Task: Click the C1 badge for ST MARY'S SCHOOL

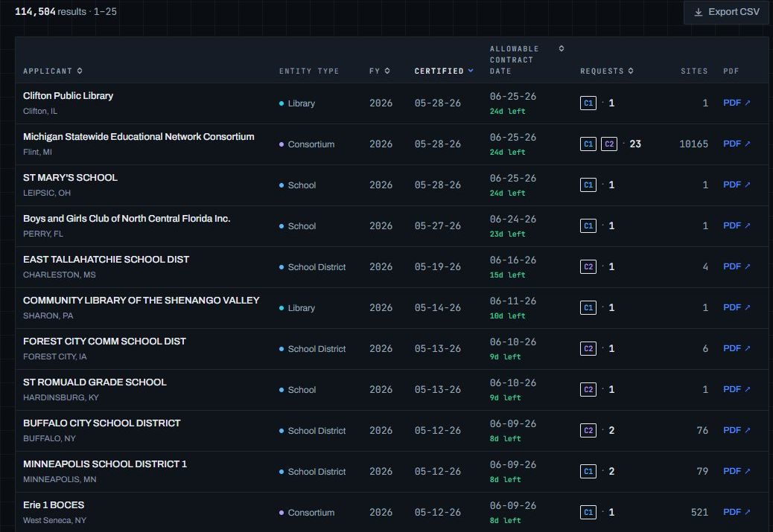Action: [588, 185]
